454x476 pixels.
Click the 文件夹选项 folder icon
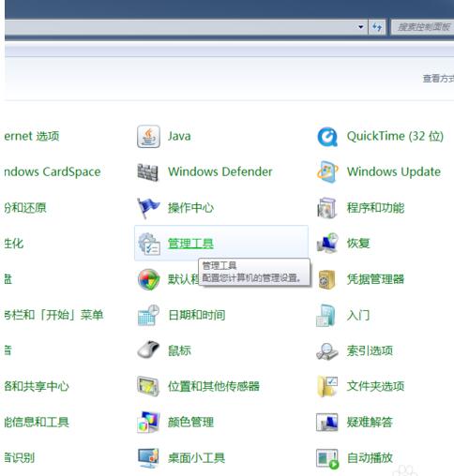[x=327, y=386]
